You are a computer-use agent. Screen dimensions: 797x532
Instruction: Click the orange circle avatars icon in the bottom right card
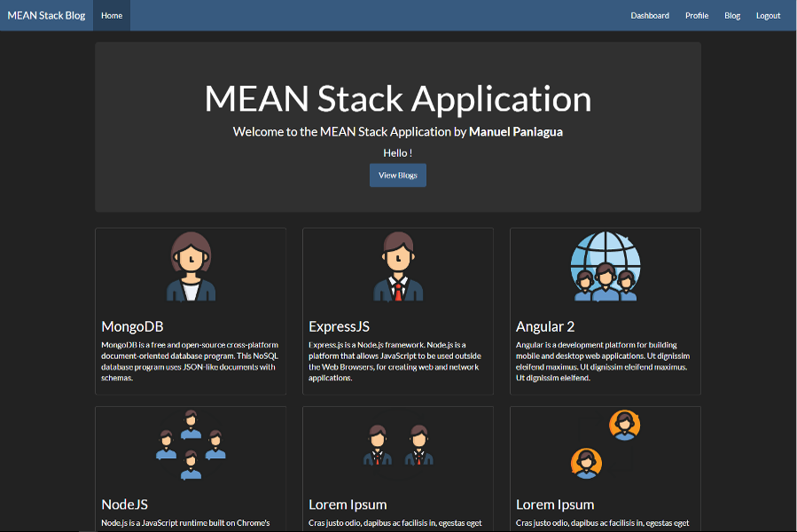pyautogui.click(x=606, y=444)
